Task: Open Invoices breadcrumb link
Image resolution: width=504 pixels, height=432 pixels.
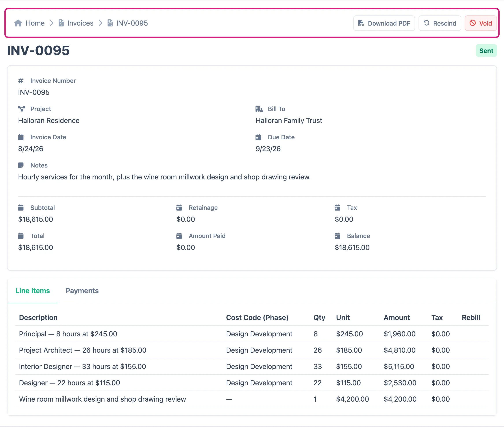Action: point(76,23)
